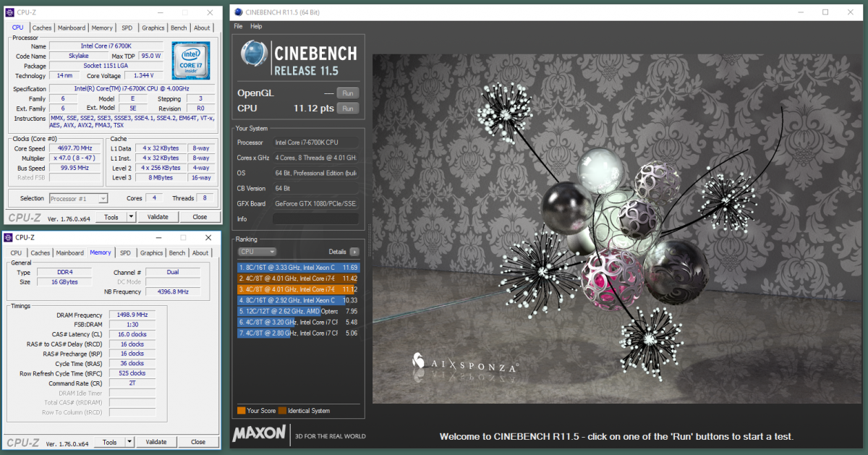Click Tools button in the CPU-Z memory timings window
This screenshot has width=868, height=455.
(x=110, y=442)
